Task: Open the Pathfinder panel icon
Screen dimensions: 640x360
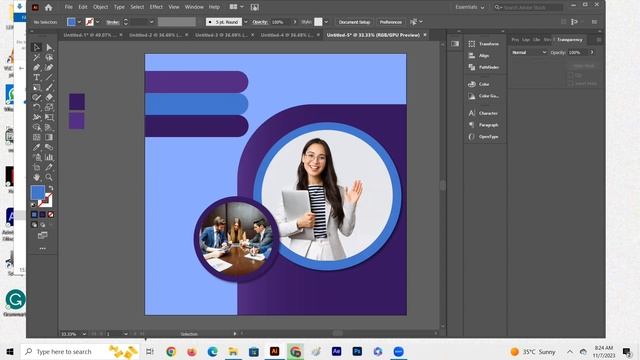Action: tap(472, 67)
